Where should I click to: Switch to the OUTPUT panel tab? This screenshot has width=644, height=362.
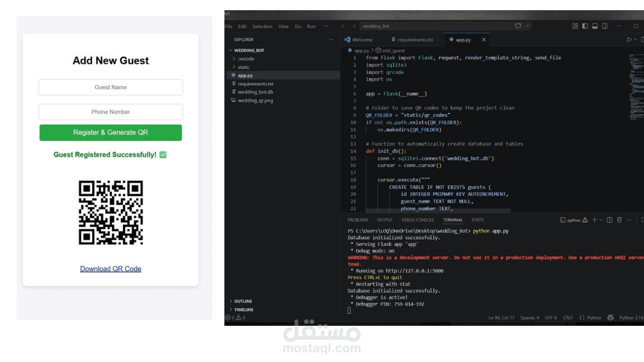pos(385,220)
